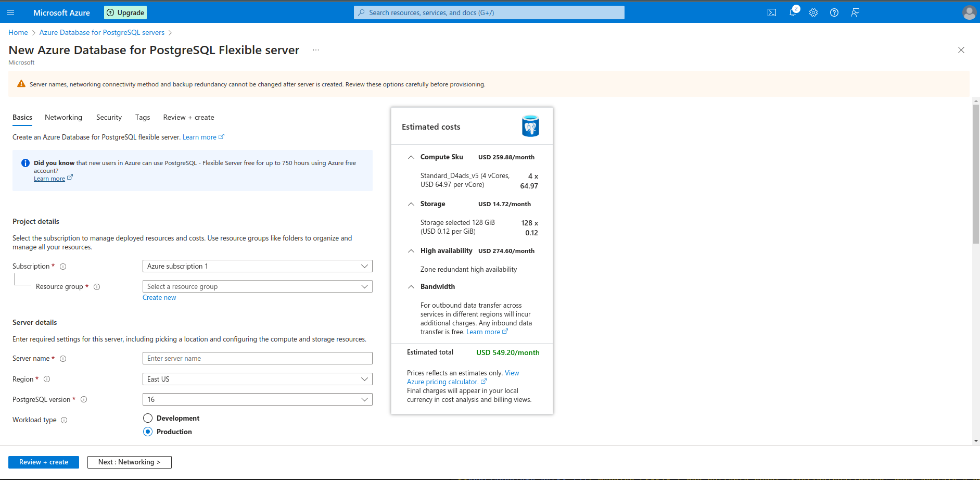Click the USD 14.72/month storage price

point(505,204)
